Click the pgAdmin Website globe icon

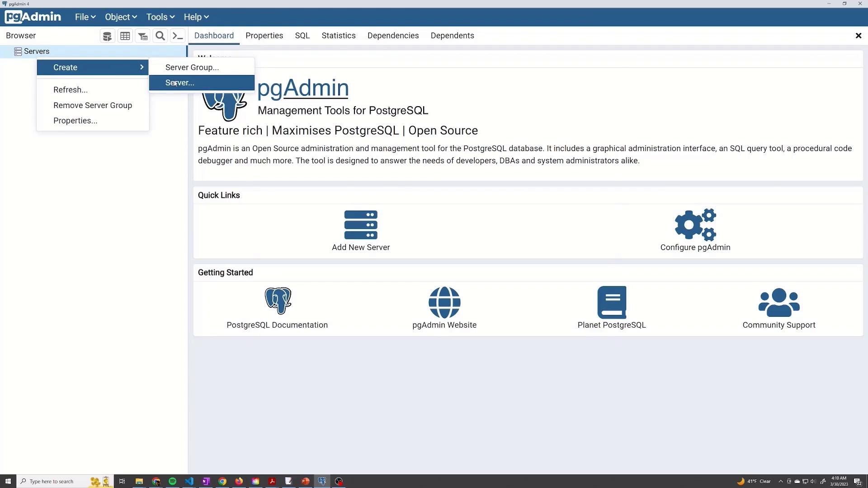[444, 302]
